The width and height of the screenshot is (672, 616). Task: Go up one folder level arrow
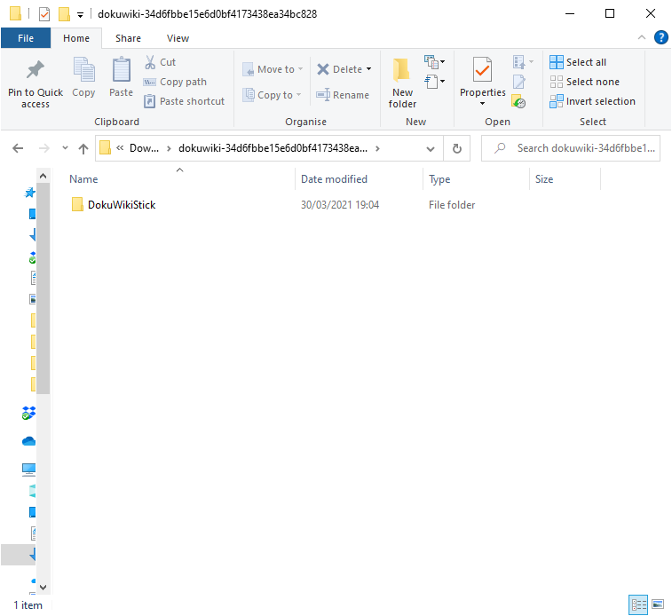pos(83,148)
